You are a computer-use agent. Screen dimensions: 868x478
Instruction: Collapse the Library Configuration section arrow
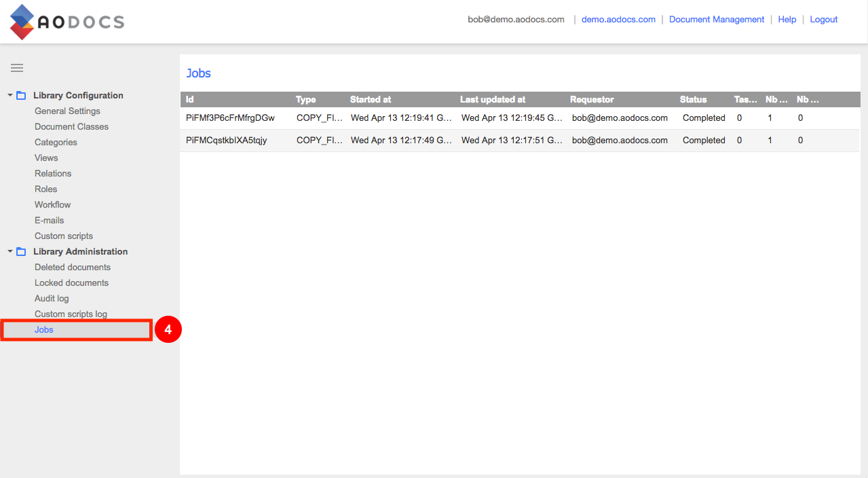click(10, 95)
